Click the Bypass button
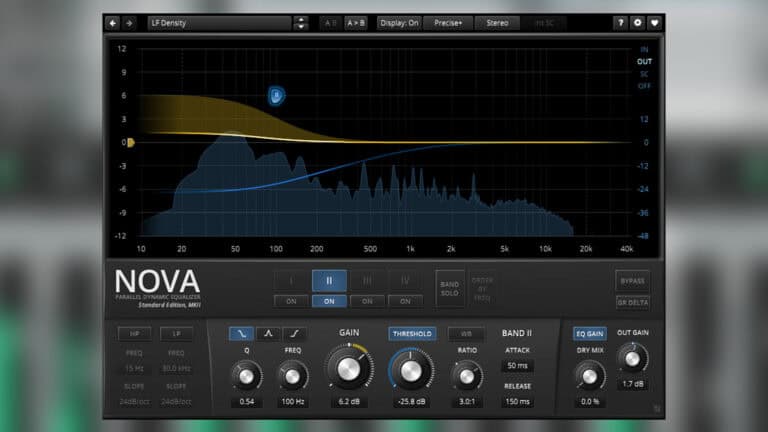Image resolution: width=768 pixels, height=432 pixels. click(x=632, y=281)
